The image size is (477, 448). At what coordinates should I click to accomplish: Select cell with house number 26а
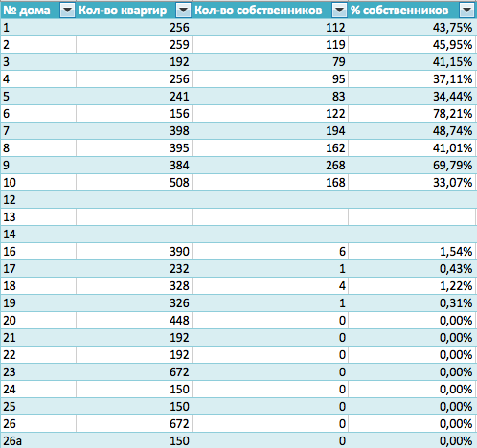pos(38,441)
